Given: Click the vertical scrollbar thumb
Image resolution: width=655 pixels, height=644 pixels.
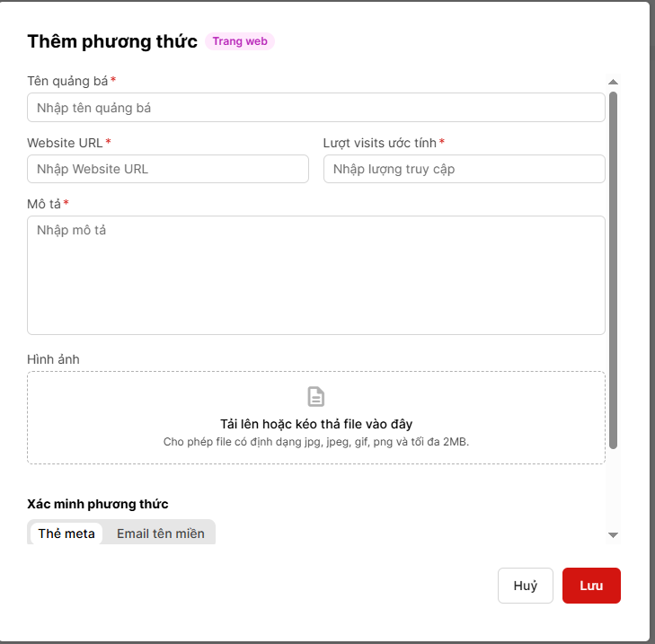Looking at the screenshot, I should (613, 269).
